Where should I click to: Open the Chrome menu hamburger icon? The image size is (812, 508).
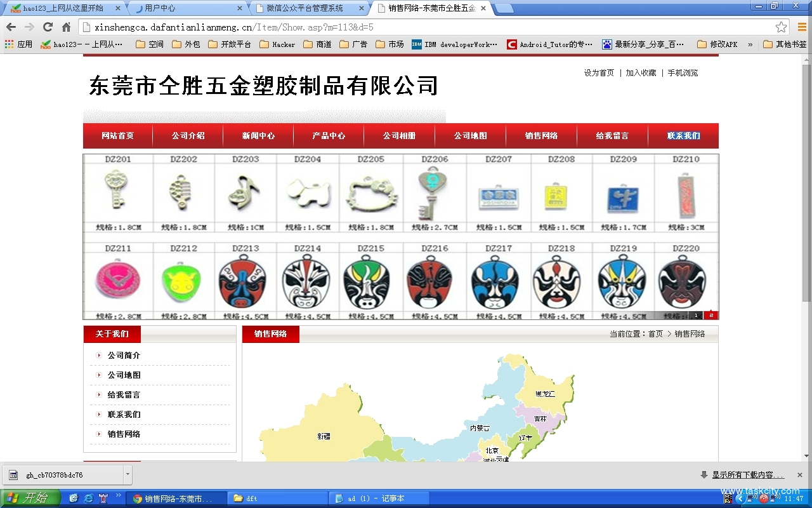point(801,27)
